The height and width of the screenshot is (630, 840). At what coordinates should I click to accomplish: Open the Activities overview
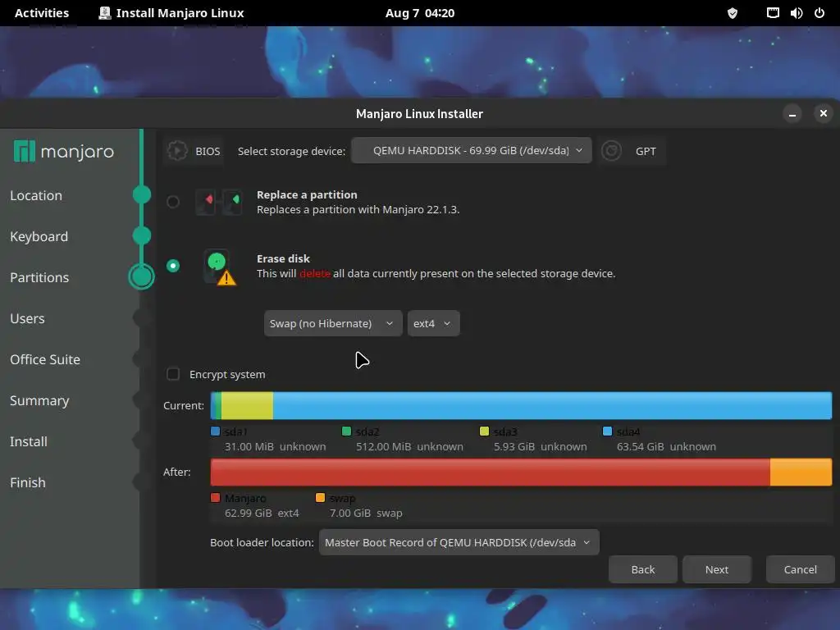[x=42, y=13]
